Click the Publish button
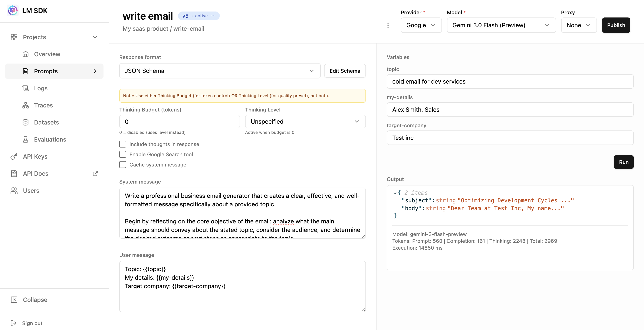The width and height of the screenshot is (644, 330). tap(616, 25)
